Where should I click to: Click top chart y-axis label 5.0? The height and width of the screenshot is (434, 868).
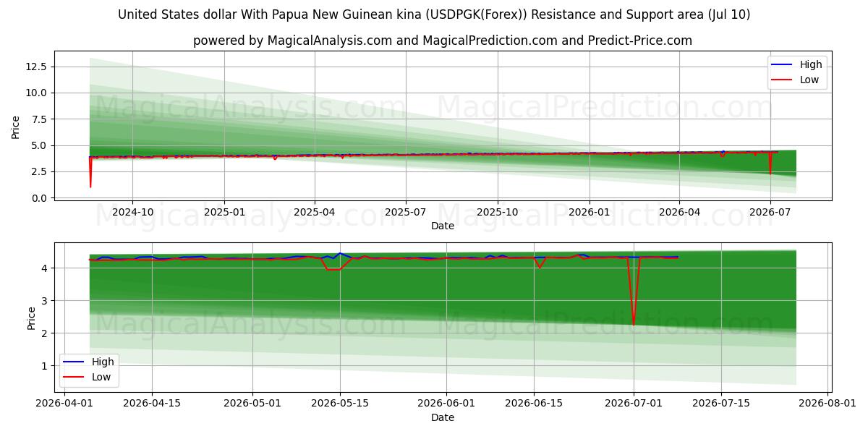pyautogui.click(x=38, y=145)
